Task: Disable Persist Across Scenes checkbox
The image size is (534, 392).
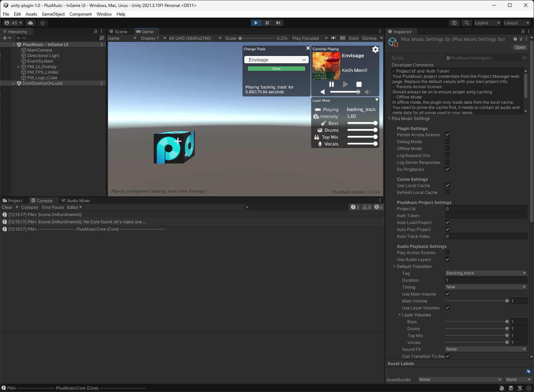Action: pos(447,134)
